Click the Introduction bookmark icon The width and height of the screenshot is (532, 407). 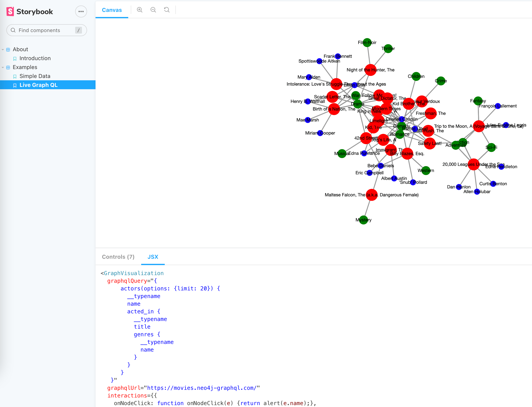(15, 58)
